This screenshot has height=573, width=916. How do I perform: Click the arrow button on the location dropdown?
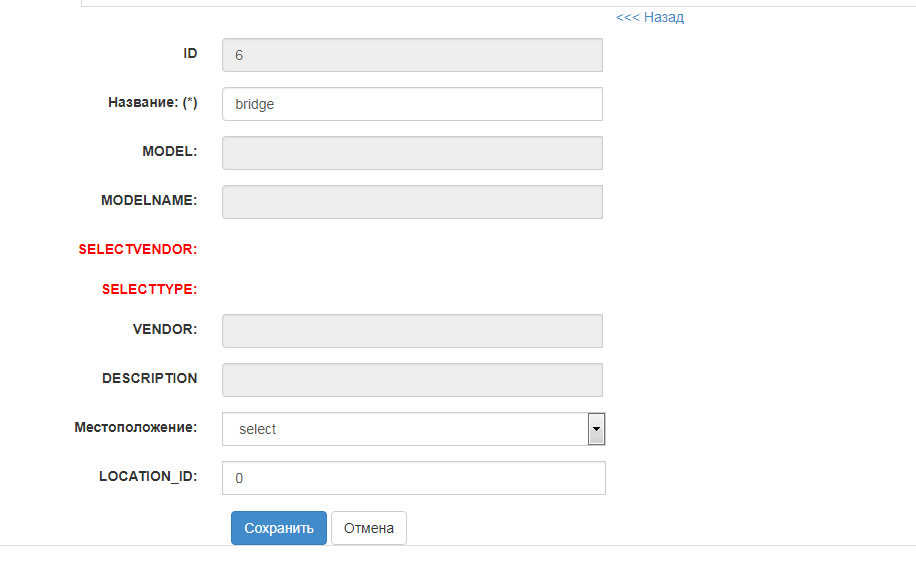tap(596, 429)
